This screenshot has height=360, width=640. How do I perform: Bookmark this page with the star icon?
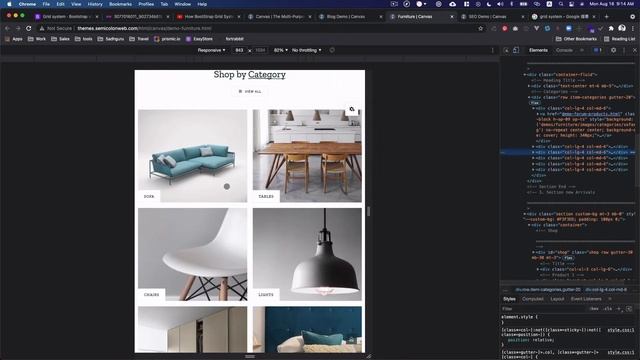tap(480, 28)
